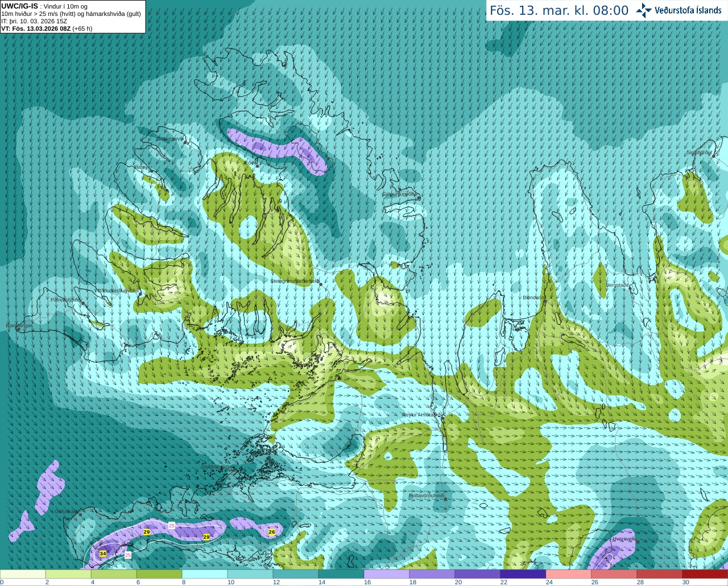
Task: Click the Siglufjörður station label
Action: [699, 152]
